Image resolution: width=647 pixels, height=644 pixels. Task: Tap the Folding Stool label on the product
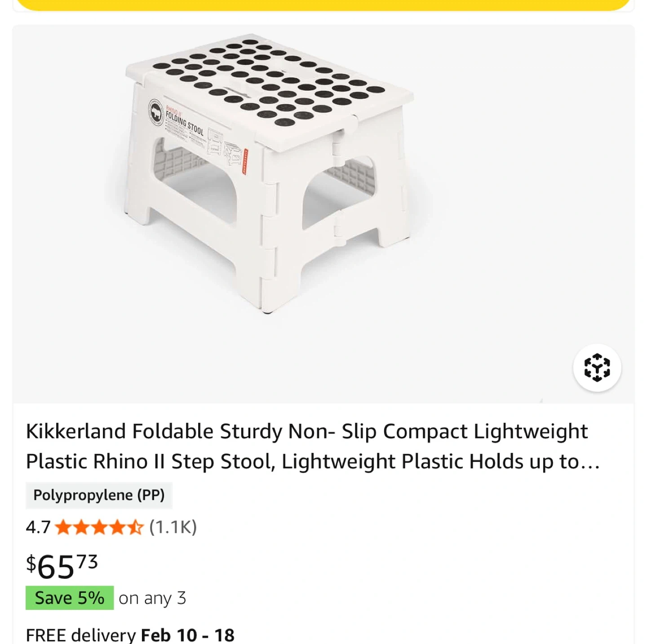click(x=185, y=123)
